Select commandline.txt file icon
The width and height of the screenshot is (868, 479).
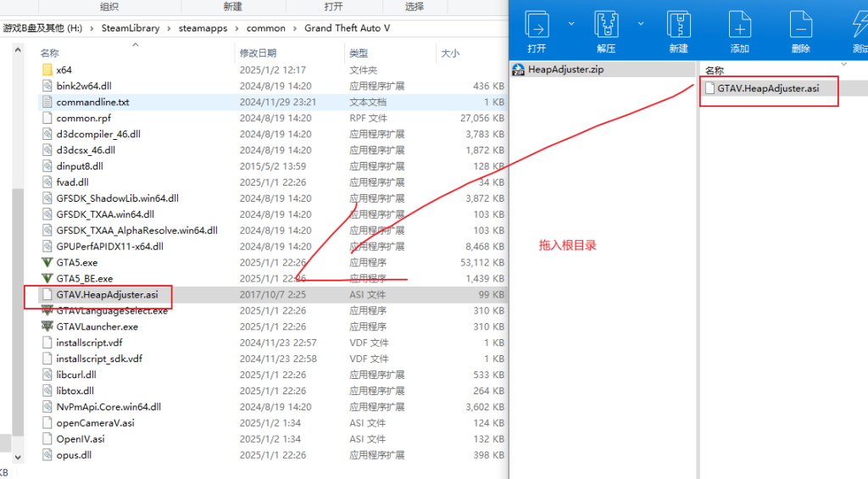coord(47,102)
